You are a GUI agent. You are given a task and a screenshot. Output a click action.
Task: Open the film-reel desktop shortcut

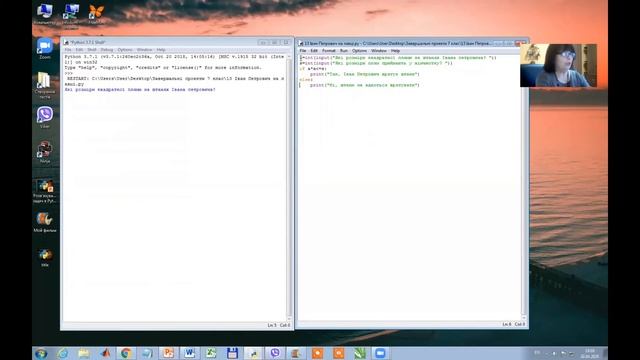tap(45, 222)
